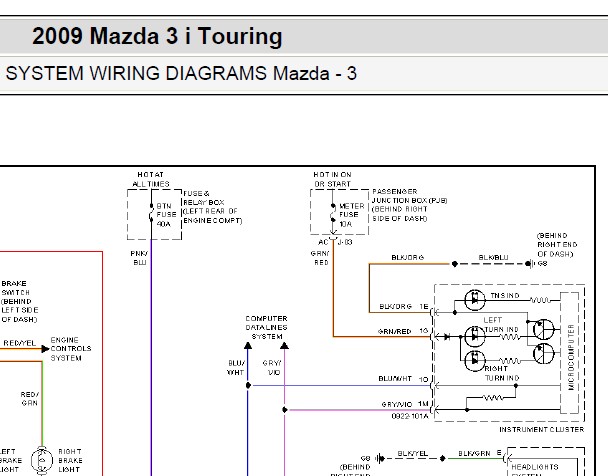
Task: Click the BLK/ORG 1E pin label
Action: pyautogui.click(x=404, y=307)
